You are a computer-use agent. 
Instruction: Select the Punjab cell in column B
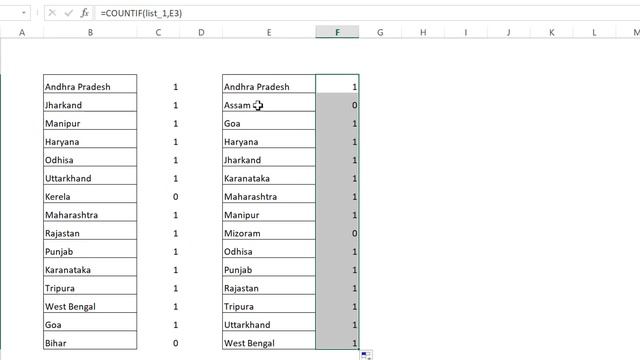(90, 249)
